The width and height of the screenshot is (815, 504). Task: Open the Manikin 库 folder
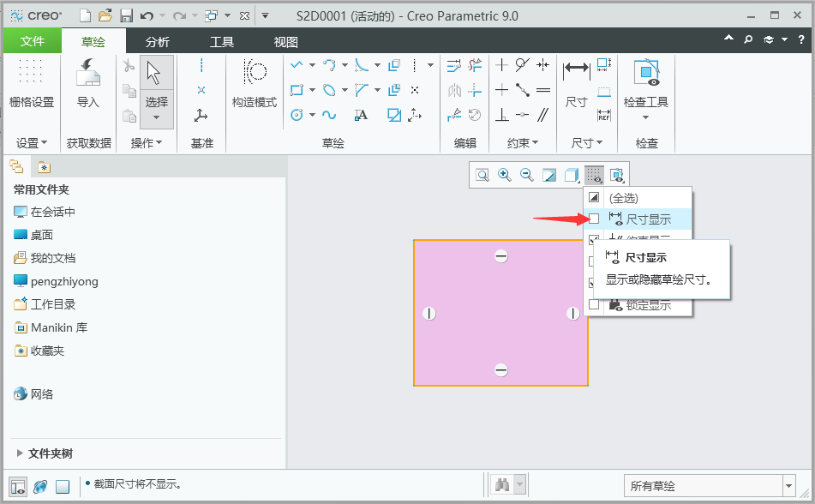pyautogui.click(x=51, y=327)
